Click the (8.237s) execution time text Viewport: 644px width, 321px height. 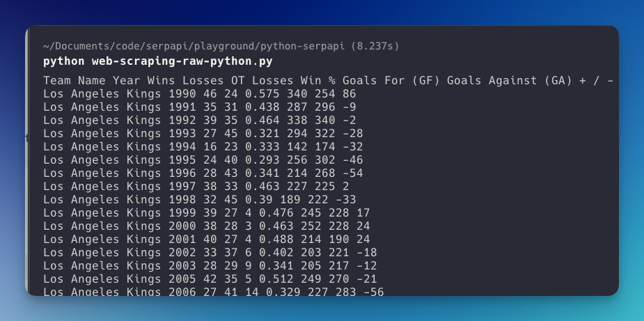point(375,46)
